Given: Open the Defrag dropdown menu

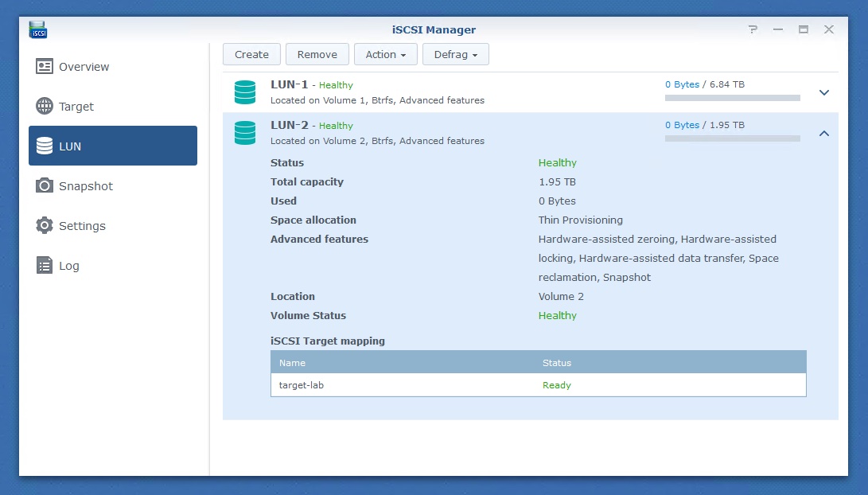Looking at the screenshot, I should click(x=455, y=54).
